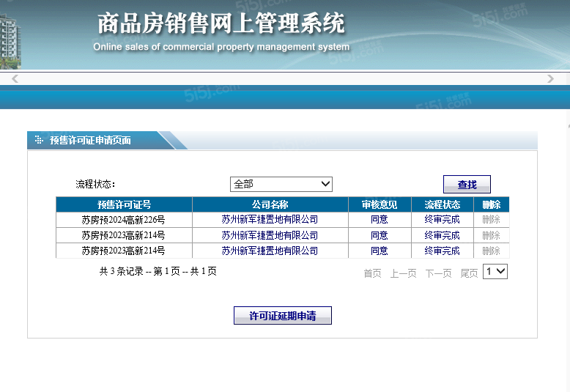Select the 预售许可证号 column header
The image size is (570, 392).
tap(124, 204)
